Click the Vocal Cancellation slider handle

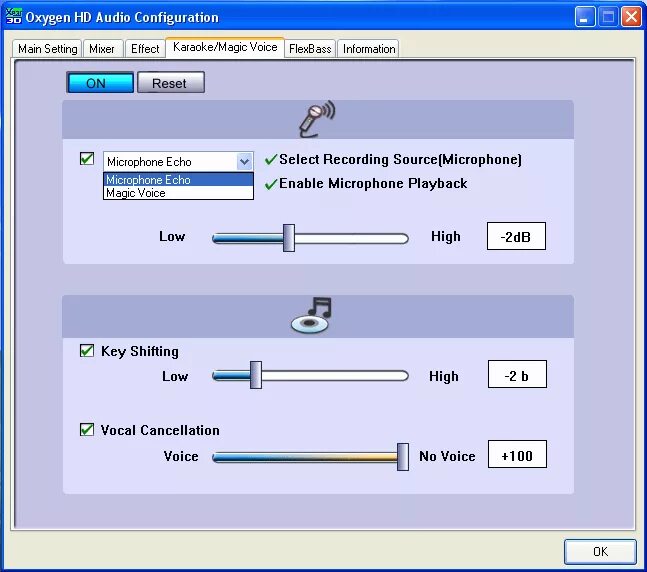tap(403, 457)
